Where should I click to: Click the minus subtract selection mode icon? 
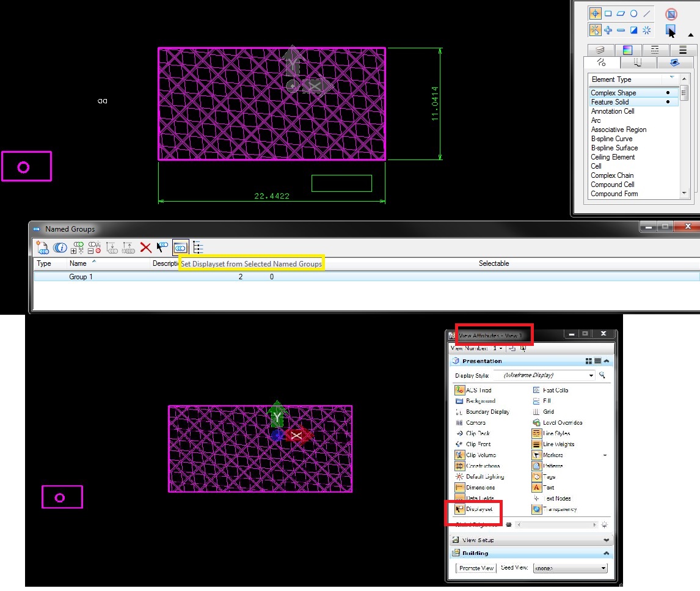click(x=621, y=30)
